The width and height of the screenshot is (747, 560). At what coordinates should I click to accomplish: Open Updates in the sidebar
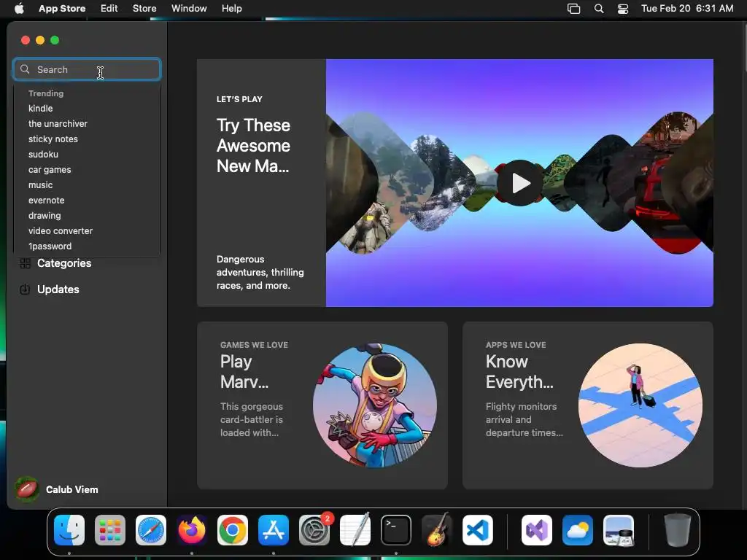[58, 289]
